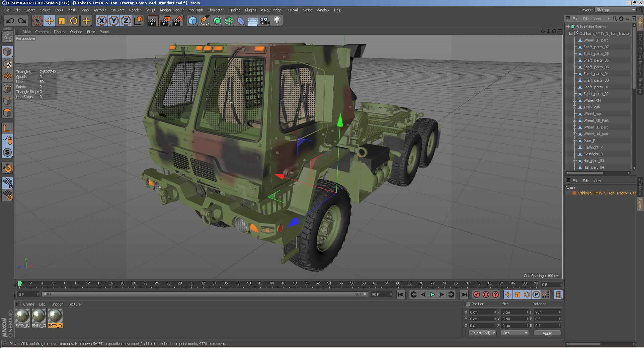Toggle the Viewport Solo S icon
This screenshot has height=348, width=644.
[7, 153]
